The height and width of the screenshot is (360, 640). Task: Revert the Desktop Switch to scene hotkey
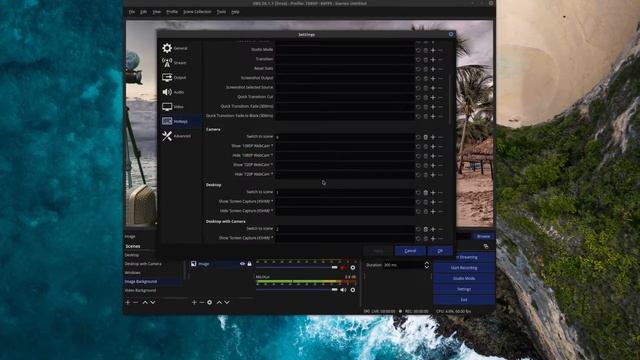(418, 193)
